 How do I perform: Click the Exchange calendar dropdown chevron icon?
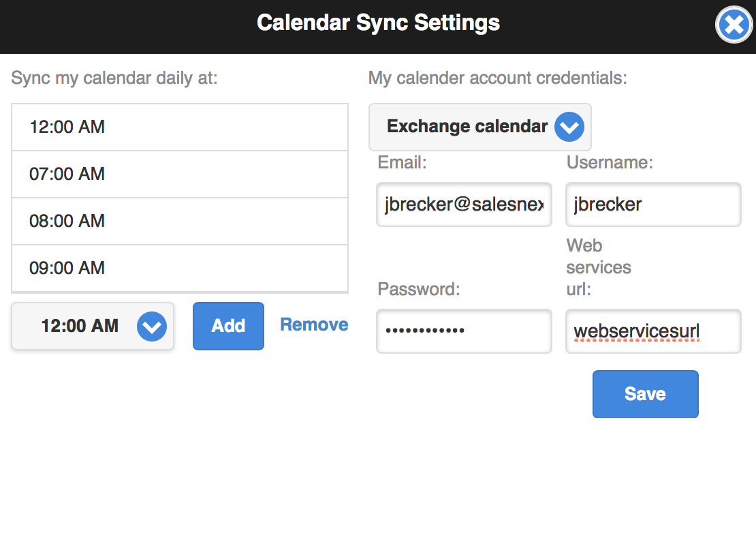point(569,127)
